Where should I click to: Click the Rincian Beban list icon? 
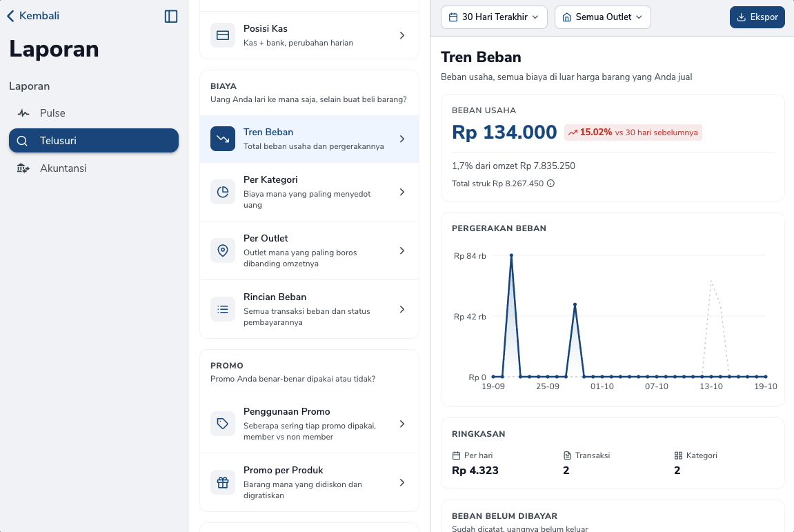coord(223,309)
